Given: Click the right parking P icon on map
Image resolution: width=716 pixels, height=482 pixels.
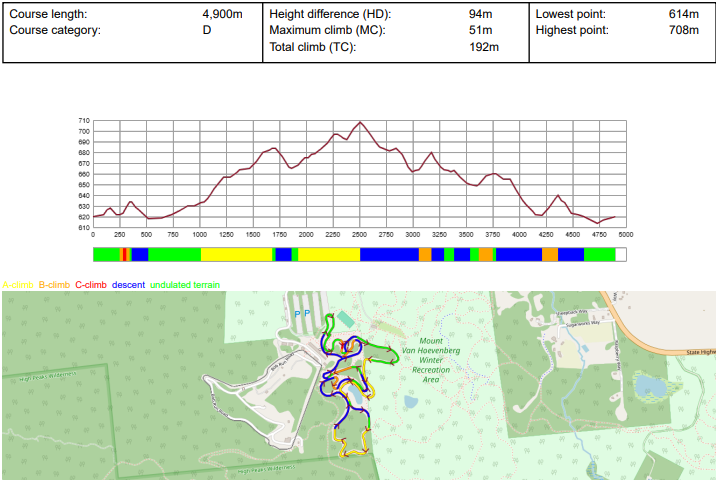Looking at the screenshot, I should tap(307, 313).
